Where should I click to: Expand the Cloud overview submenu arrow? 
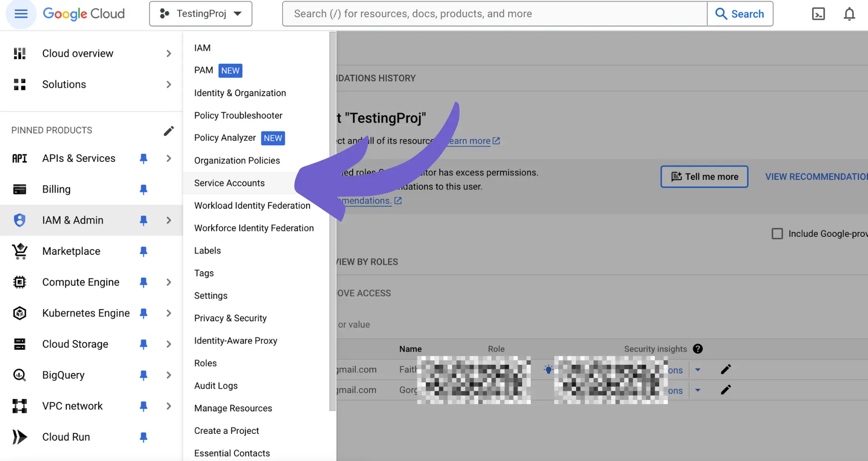click(169, 53)
